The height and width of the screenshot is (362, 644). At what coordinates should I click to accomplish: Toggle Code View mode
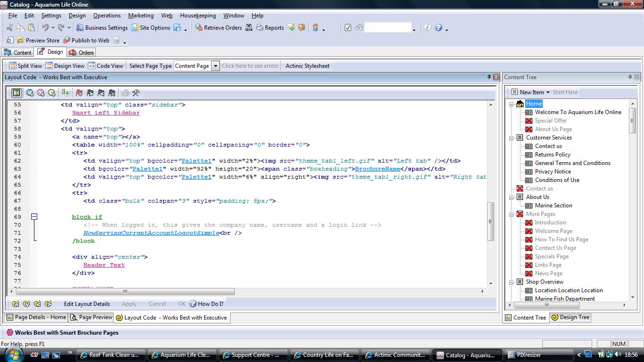(x=106, y=66)
